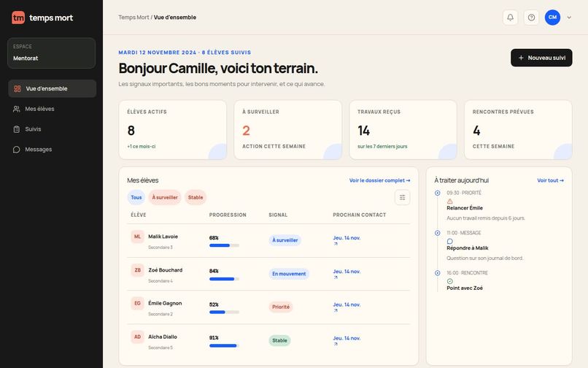Open the Espace Mentorat selector
Viewport: 588px width, 368px height.
[51, 53]
